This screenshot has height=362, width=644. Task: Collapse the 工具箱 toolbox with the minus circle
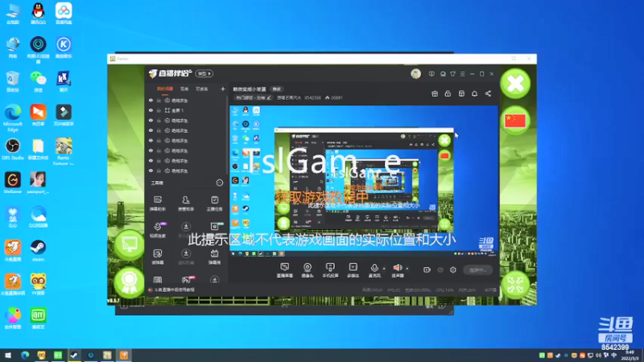coord(220,183)
